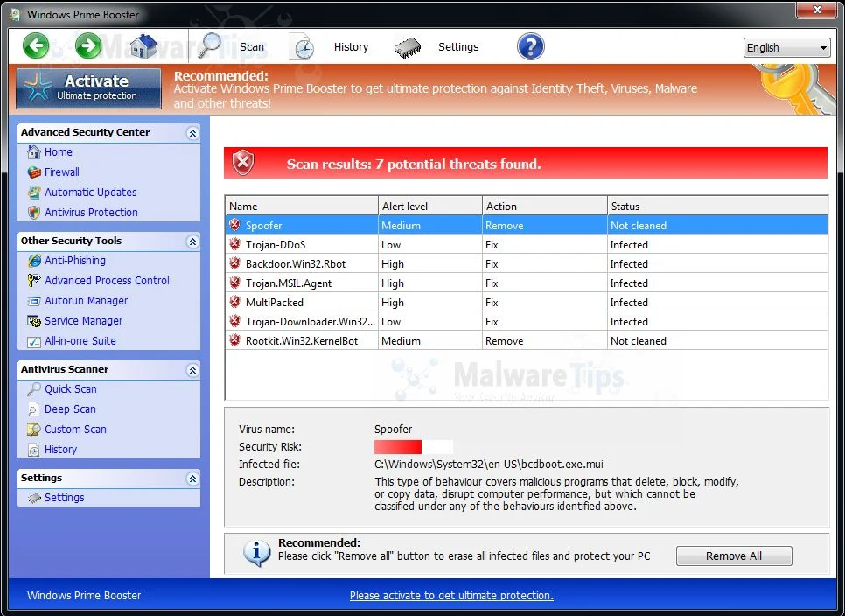This screenshot has width=845, height=616.
Task: Open the Service Manager link
Action: 83,321
